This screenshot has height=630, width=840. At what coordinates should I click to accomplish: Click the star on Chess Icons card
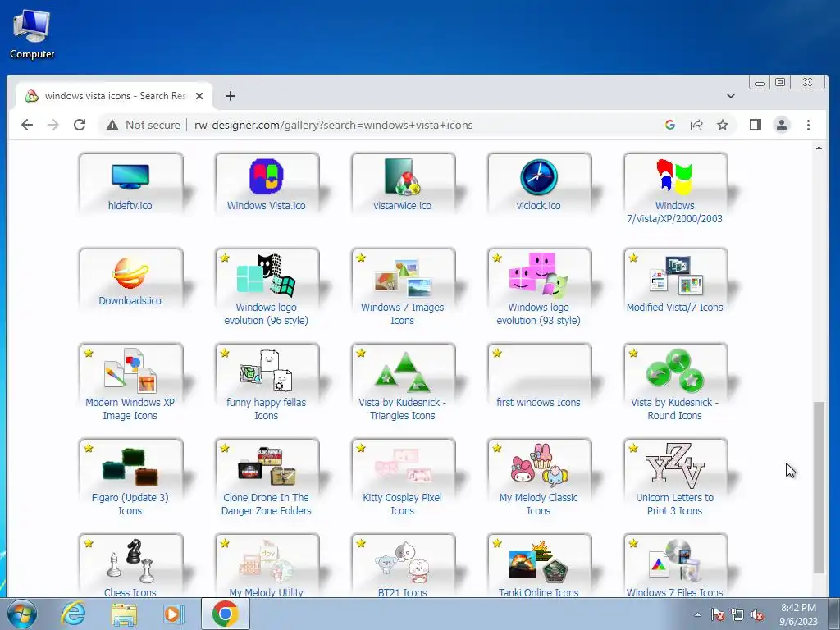click(x=89, y=543)
